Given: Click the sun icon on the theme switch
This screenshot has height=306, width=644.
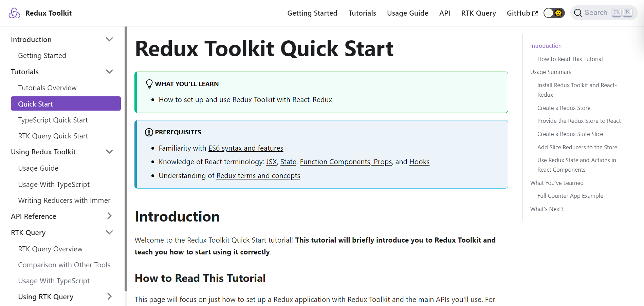Looking at the screenshot, I should click(x=558, y=13).
